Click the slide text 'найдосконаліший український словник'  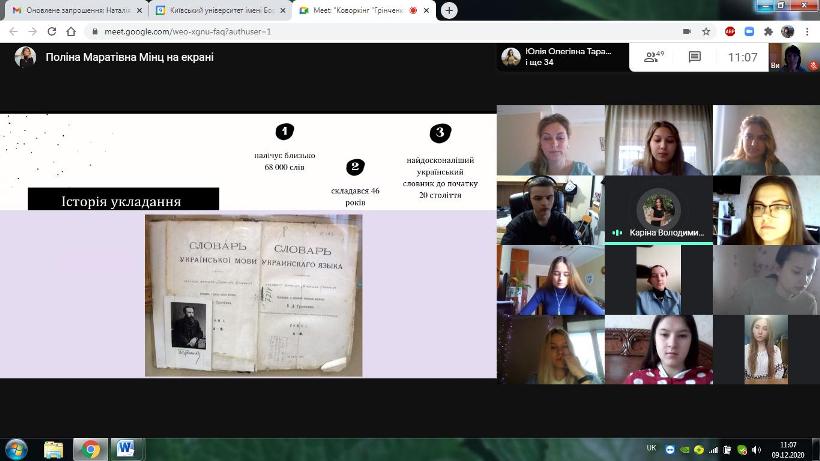pos(440,172)
